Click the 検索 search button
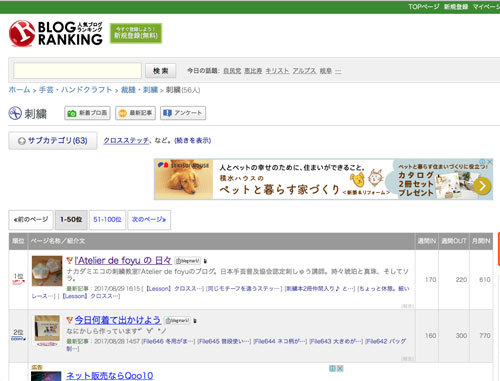 tap(161, 71)
